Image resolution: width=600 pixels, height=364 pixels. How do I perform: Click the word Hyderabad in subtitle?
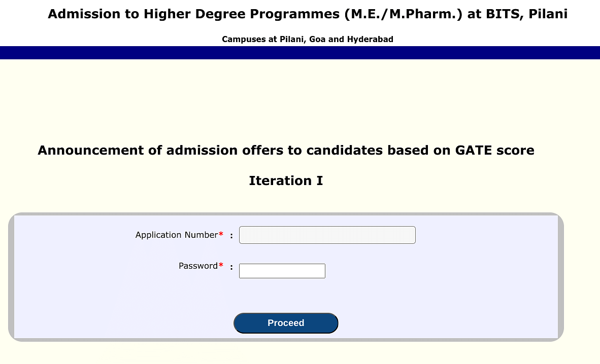[370, 40]
